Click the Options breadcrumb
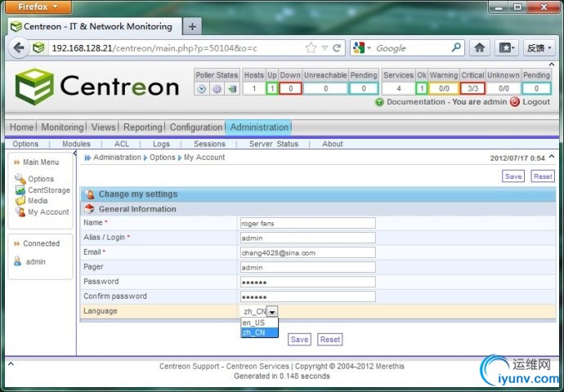Image resolution: width=564 pixels, height=392 pixels. [x=163, y=158]
